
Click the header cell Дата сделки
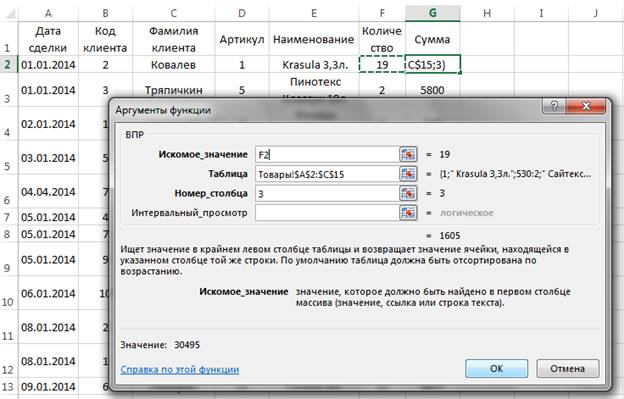pyautogui.click(x=48, y=39)
